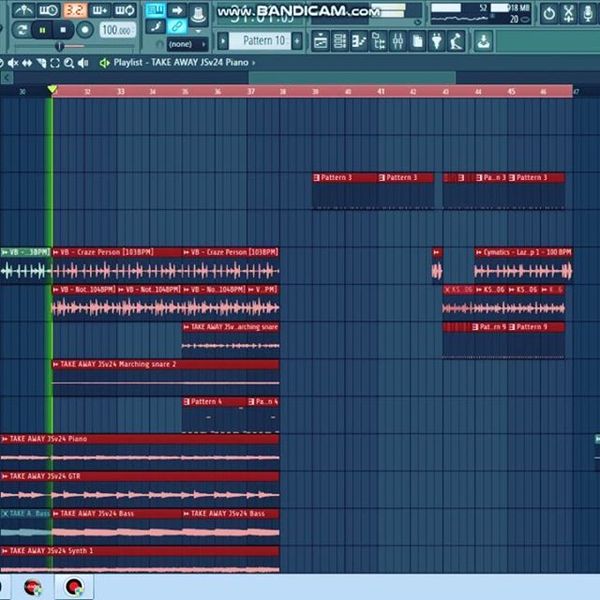
Task: Open the (none) snap dropdown
Action: point(188,44)
